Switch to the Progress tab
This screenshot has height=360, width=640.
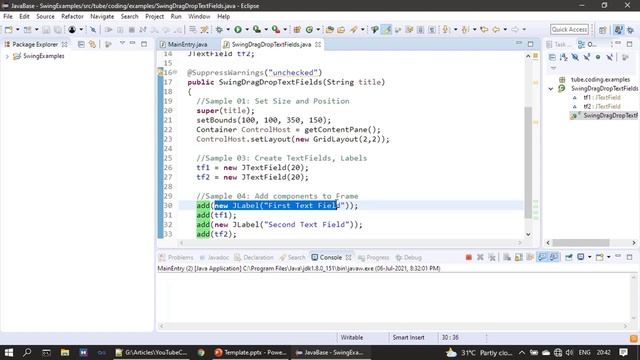(x=373, y=257)
